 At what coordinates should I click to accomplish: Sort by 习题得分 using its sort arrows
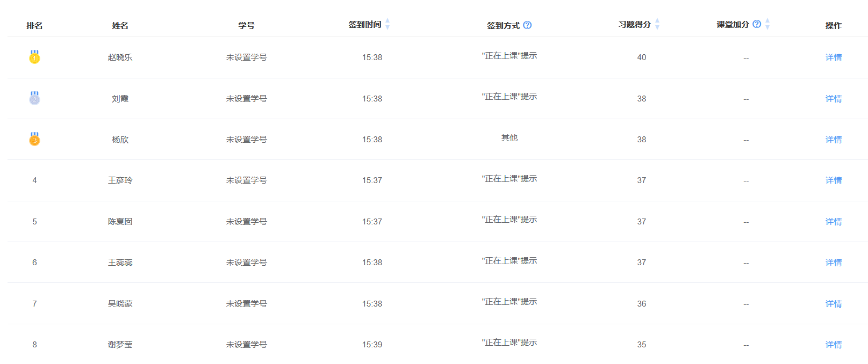pos(657,24)
